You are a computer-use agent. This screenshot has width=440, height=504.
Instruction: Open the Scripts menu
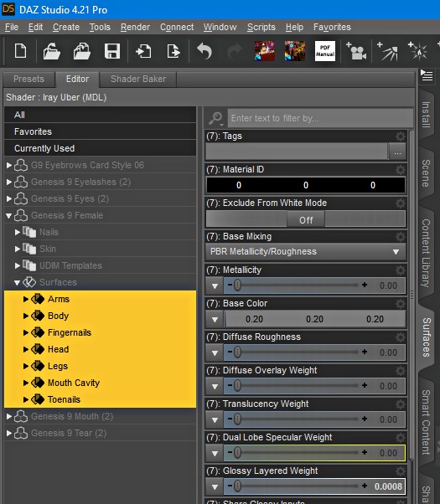(261, 28)
